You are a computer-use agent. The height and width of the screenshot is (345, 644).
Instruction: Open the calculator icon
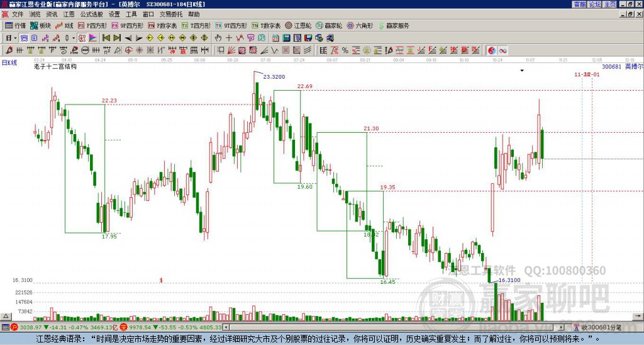(x=287, y=38)
